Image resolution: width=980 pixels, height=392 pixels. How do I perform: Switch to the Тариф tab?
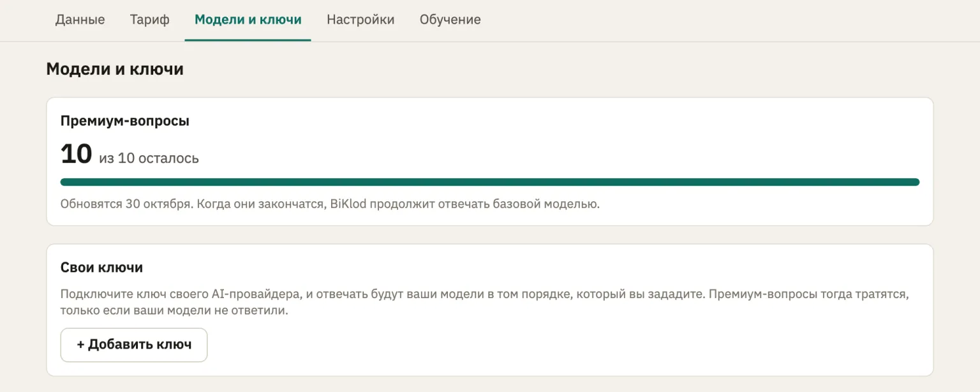click(x=150, y=20)
